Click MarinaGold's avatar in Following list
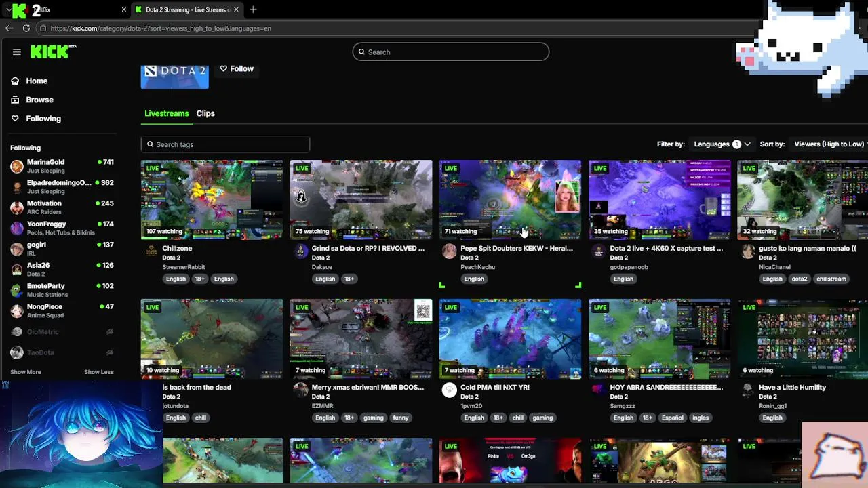Image resolution: width=868 pixels, height=488 pixels. click(x=17, y=166)
